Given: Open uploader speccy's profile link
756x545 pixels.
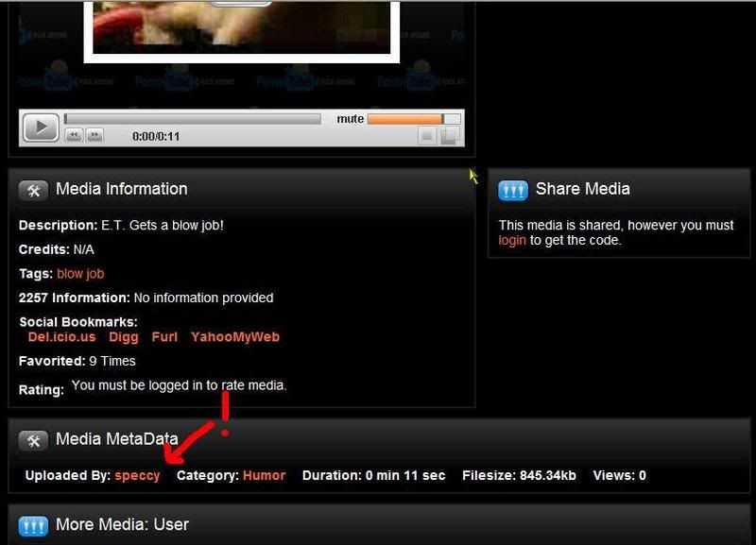Looking at the screenshot, I should pos(137,476).
